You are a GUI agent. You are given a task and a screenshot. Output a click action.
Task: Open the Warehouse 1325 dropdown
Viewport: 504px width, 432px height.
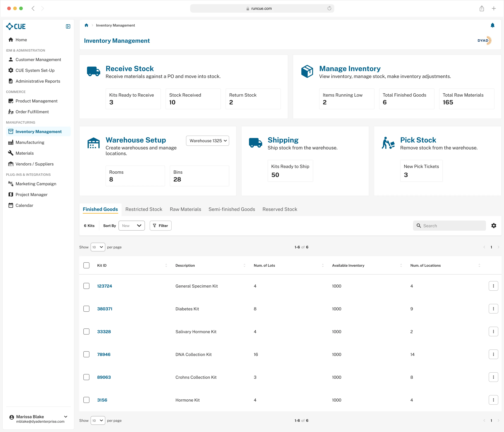pyautogui.click(x=207, y=141)
